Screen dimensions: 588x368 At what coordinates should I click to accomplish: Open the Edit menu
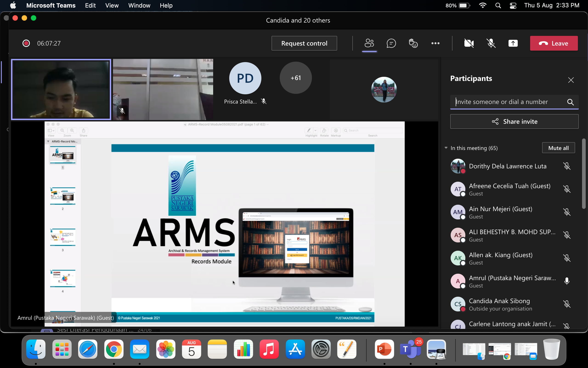[90, 5]
